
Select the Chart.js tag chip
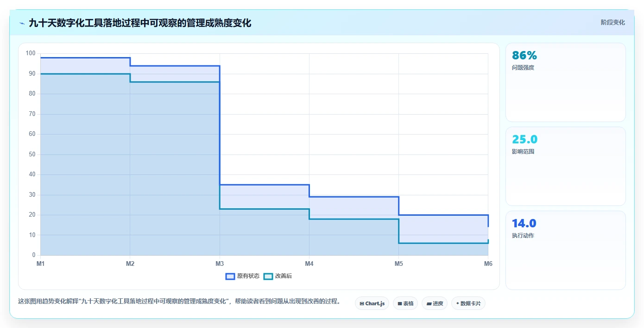coord(372,303)
